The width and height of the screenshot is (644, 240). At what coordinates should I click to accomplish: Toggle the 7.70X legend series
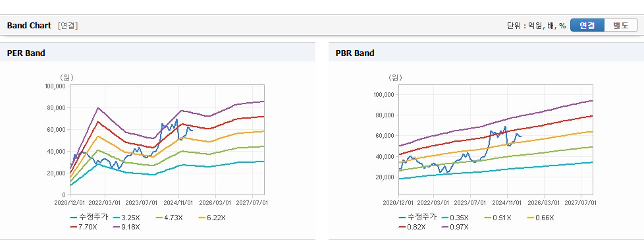pyautogui.click(x=84, y=227)
